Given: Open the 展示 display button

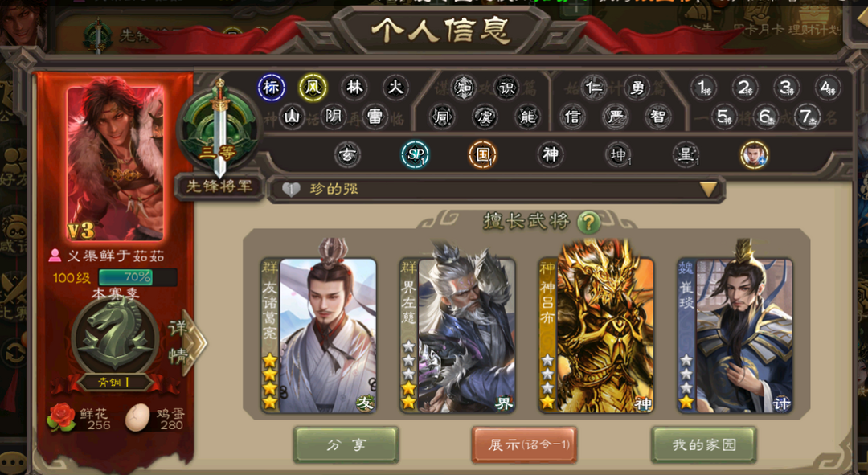Looking at the screenshot, I should (x=524, y=444).
